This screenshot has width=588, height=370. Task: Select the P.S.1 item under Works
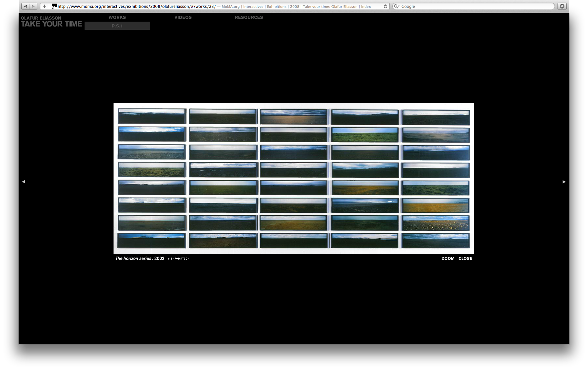(117, 26)
